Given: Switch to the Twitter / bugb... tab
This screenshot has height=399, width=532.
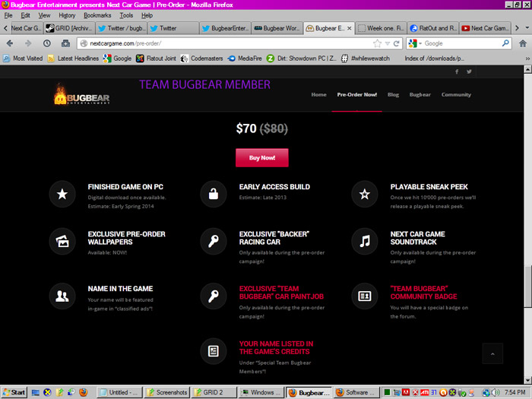Looking at the screenshot, I should pos(121,28).
